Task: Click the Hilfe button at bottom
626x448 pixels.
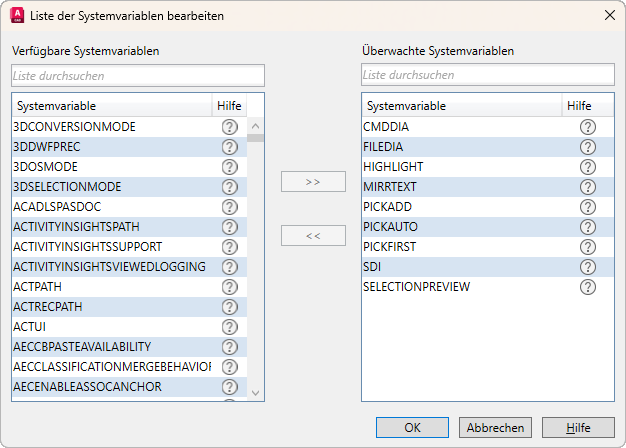Action: click(x=577, y=427)
